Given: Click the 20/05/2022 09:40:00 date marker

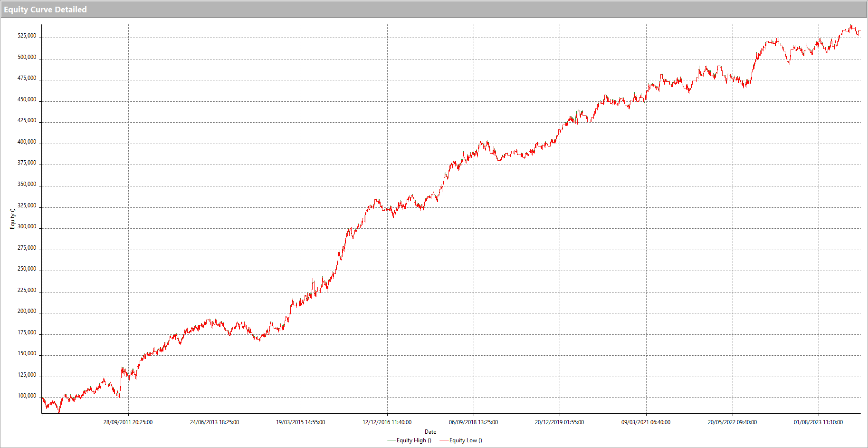Looking at the screenshot, I should coord(732,422).
